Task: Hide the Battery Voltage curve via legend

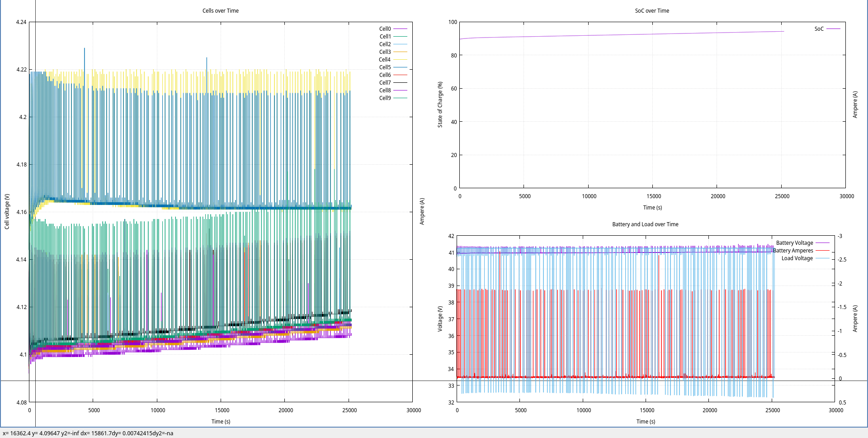Action: (x=802, y=243)
